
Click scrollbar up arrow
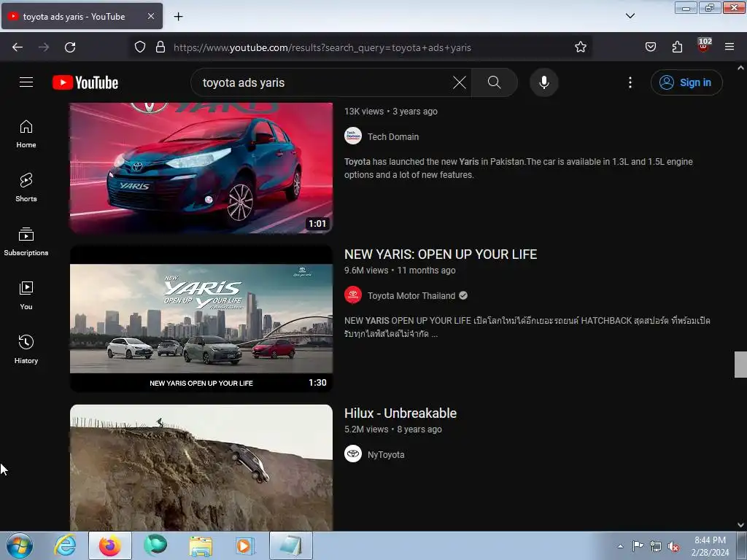click(740, 68)
